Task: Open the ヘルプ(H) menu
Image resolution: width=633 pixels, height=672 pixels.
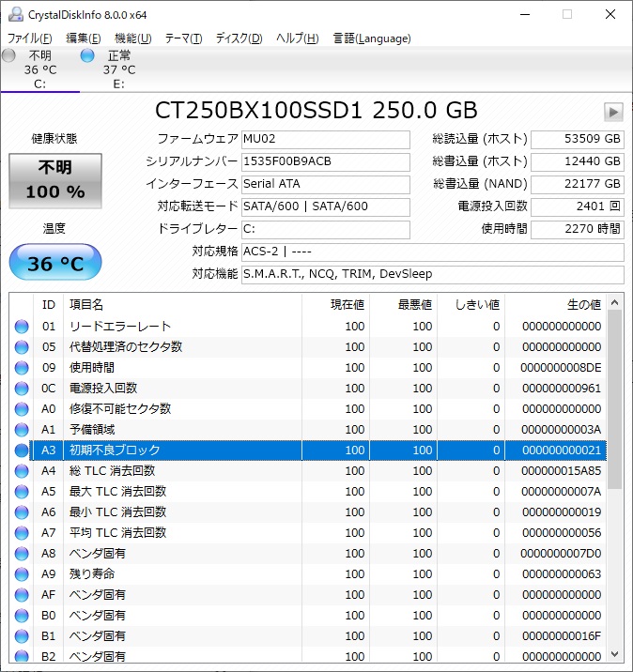Action: 297,38
